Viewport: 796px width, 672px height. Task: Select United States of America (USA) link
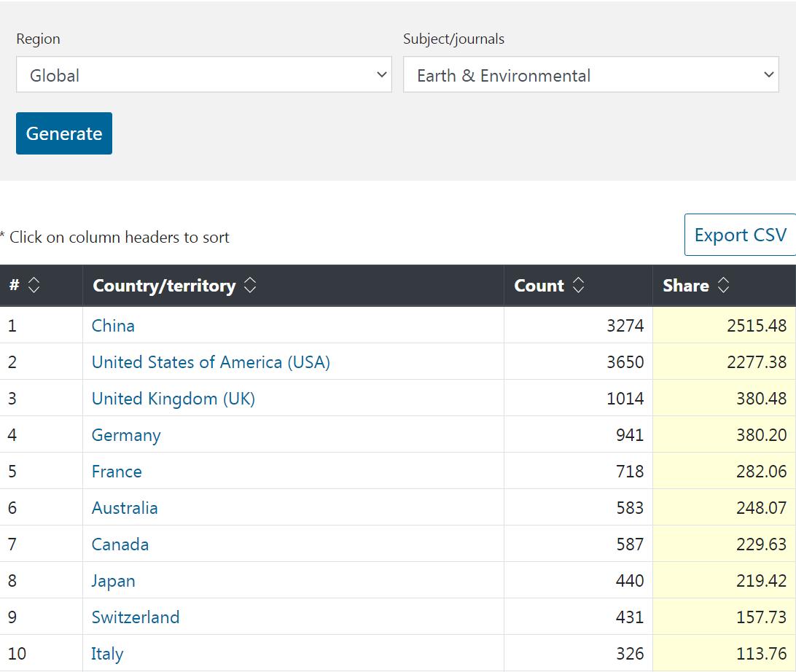211,362
